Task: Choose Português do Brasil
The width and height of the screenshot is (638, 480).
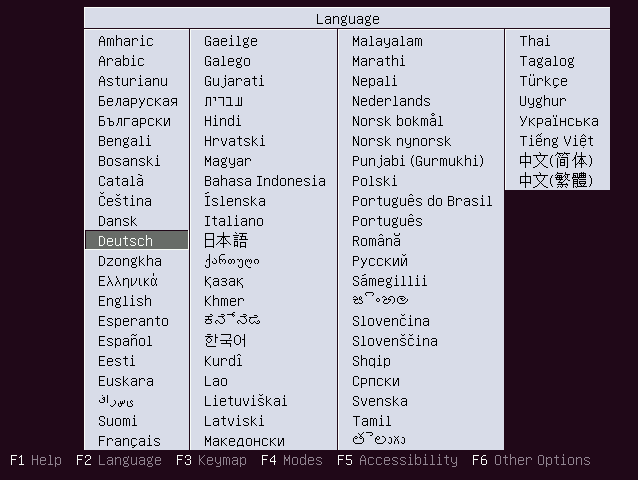Action: [x=422, y=201]
